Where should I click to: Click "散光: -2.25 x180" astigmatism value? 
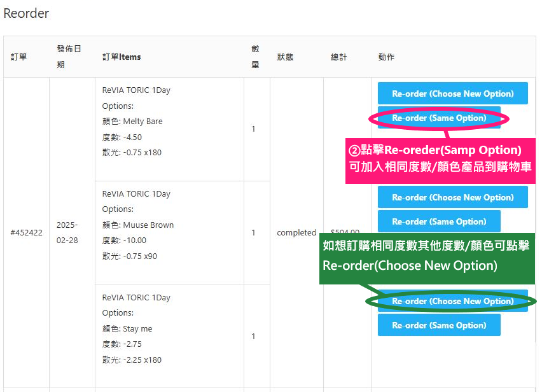tap(132, 360)
